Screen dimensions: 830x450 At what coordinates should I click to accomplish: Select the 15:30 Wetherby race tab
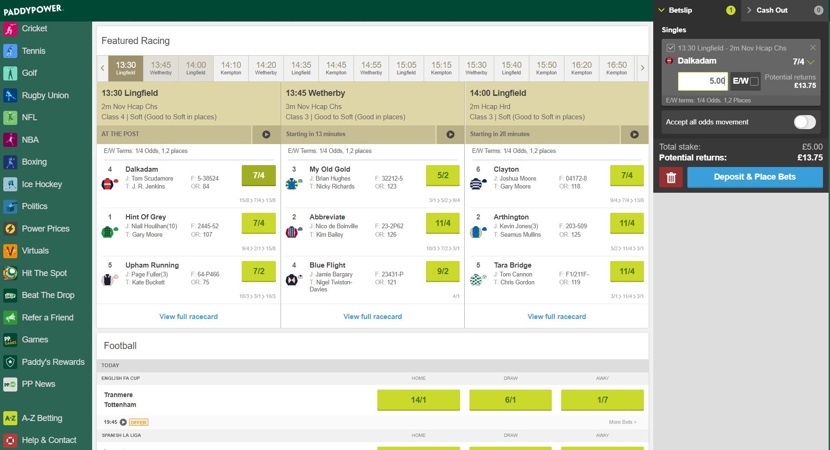point(476,68)
